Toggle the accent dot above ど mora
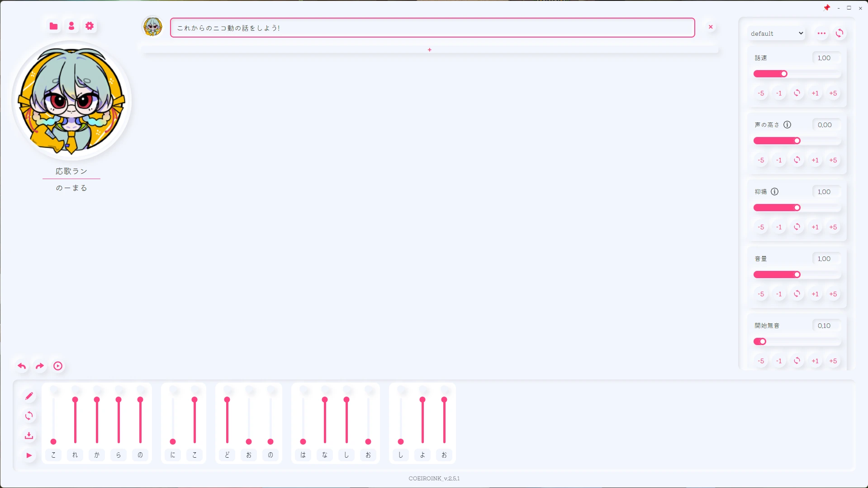 tap(227, 390)
